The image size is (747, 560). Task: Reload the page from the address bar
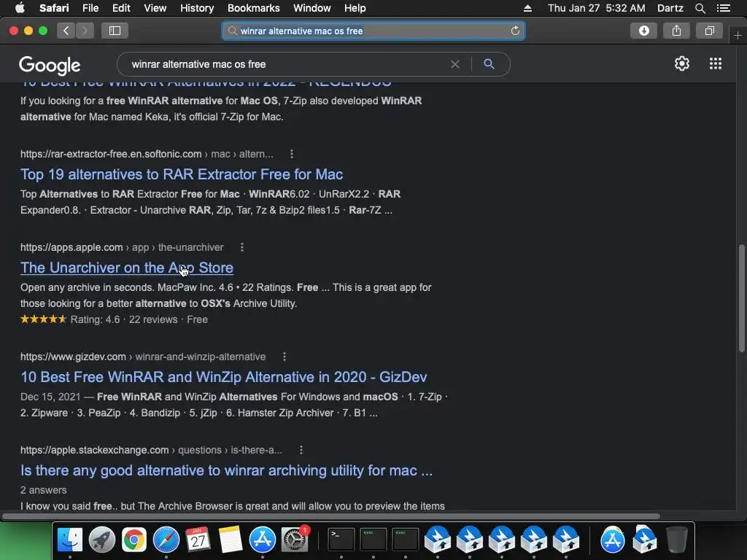[515, 31]
